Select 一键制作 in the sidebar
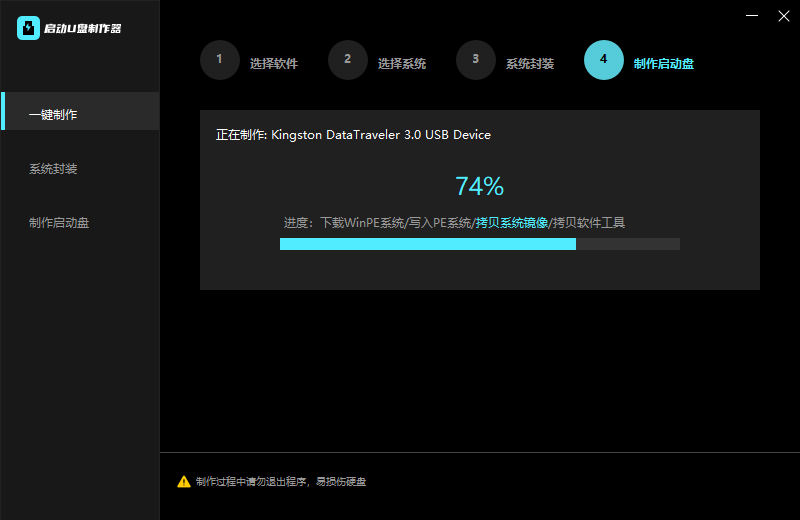The width and height of the screenshot is (800, 520). [53, 114]
